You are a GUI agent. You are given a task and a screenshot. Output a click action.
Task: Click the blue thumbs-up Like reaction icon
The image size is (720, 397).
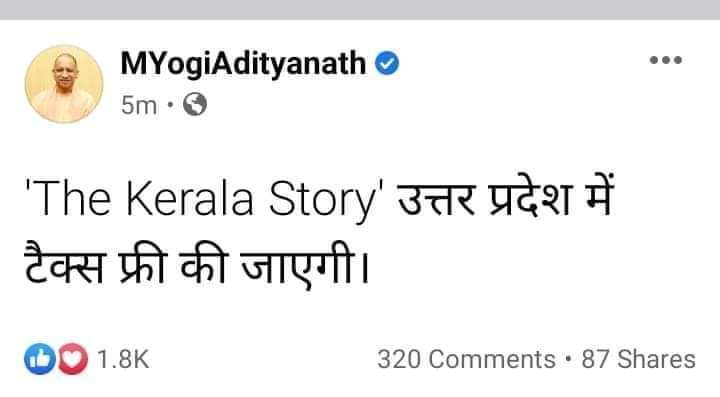pos(39,358)
